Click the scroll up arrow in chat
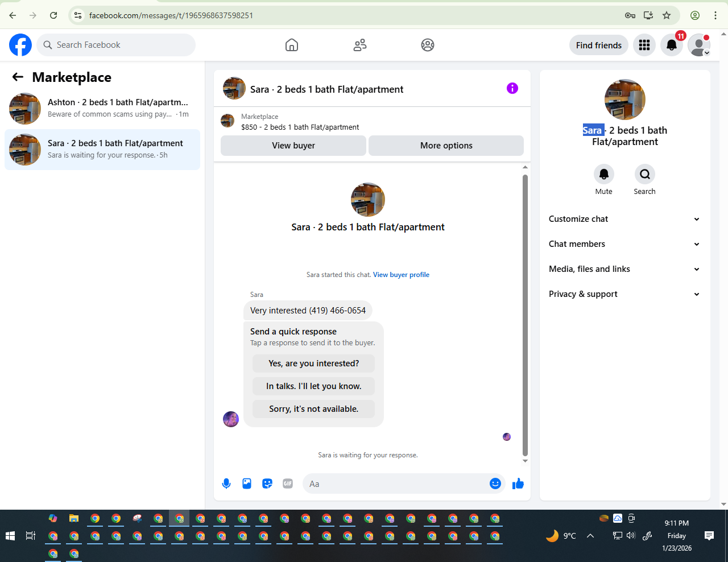Screen dimensions: 728x562 525,167
